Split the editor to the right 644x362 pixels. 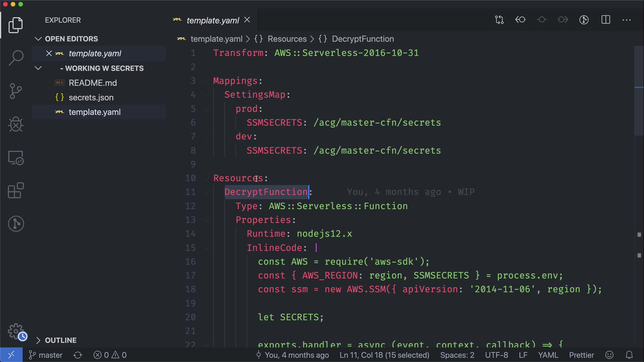(x=606, y=20)
